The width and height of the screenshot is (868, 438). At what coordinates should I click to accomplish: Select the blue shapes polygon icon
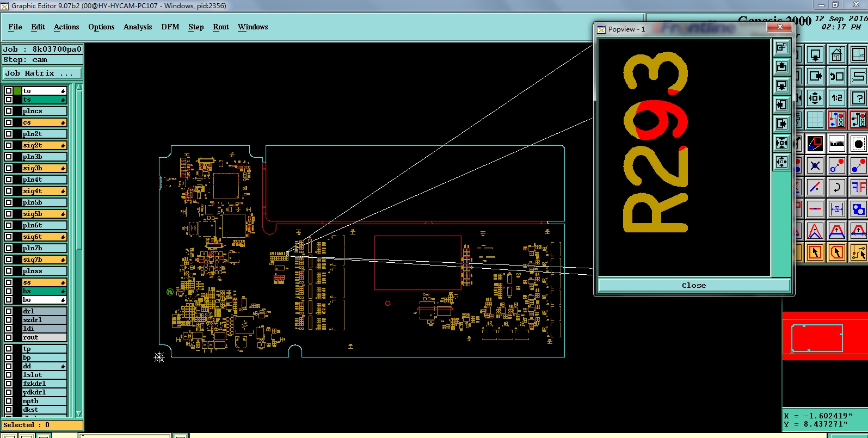[858, 209]
